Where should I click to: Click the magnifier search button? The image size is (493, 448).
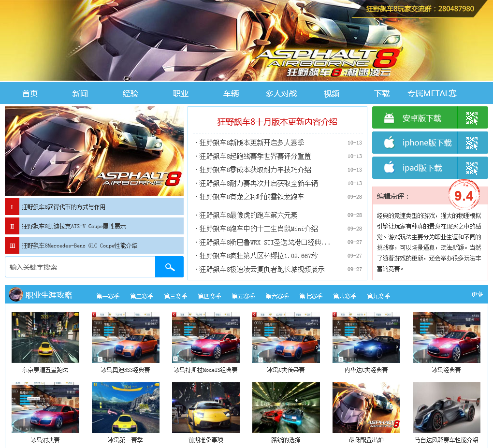(170, 267)
